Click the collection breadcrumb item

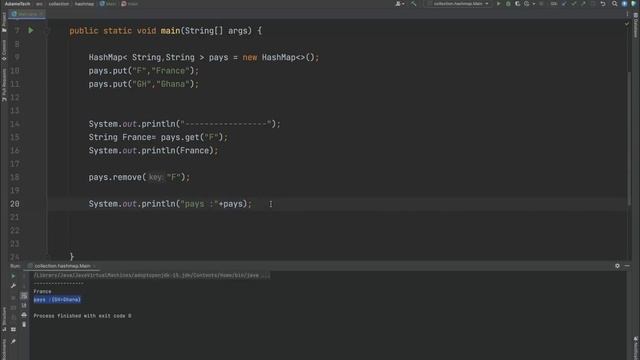[59, 4]
